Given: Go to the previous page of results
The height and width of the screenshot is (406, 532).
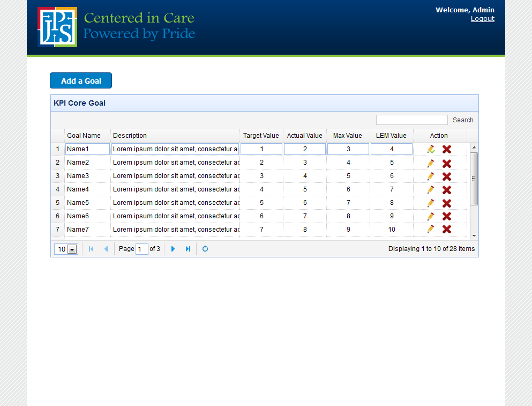Looking at the screenshot, I should 106,249.
